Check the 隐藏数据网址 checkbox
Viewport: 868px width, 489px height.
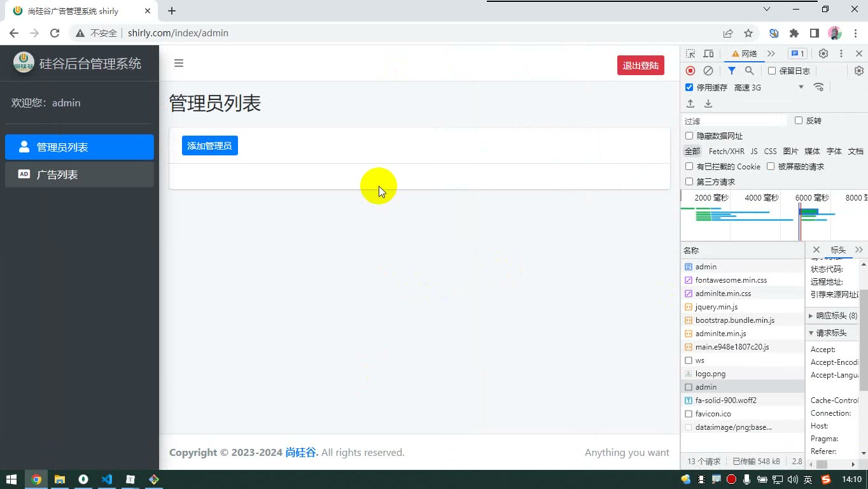pos(689,136)
